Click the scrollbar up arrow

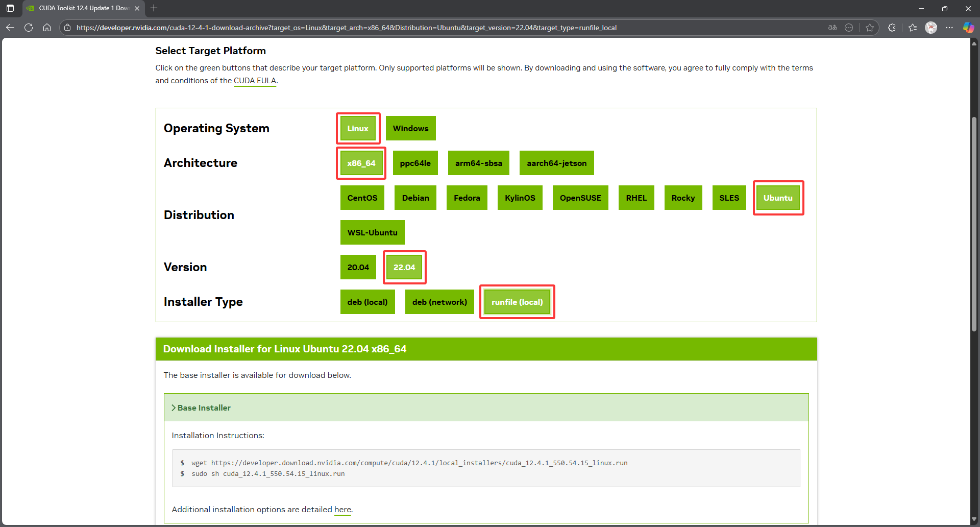point(974,43)
